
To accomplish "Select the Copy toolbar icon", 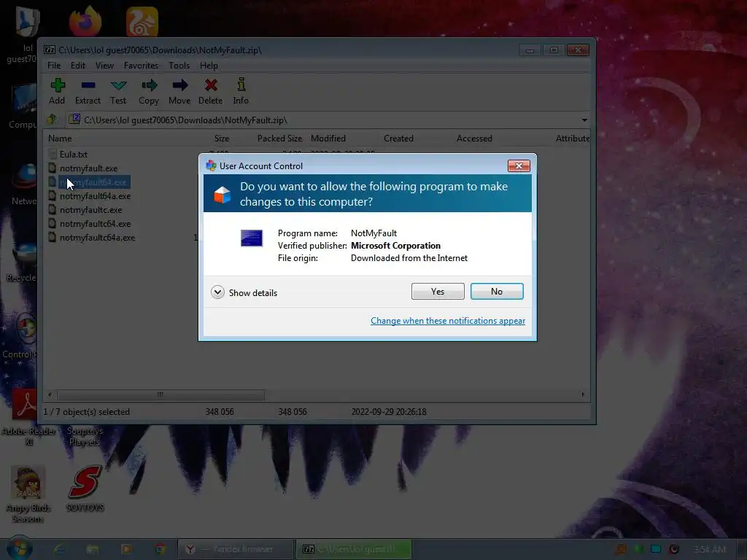I will coord(149,91).
